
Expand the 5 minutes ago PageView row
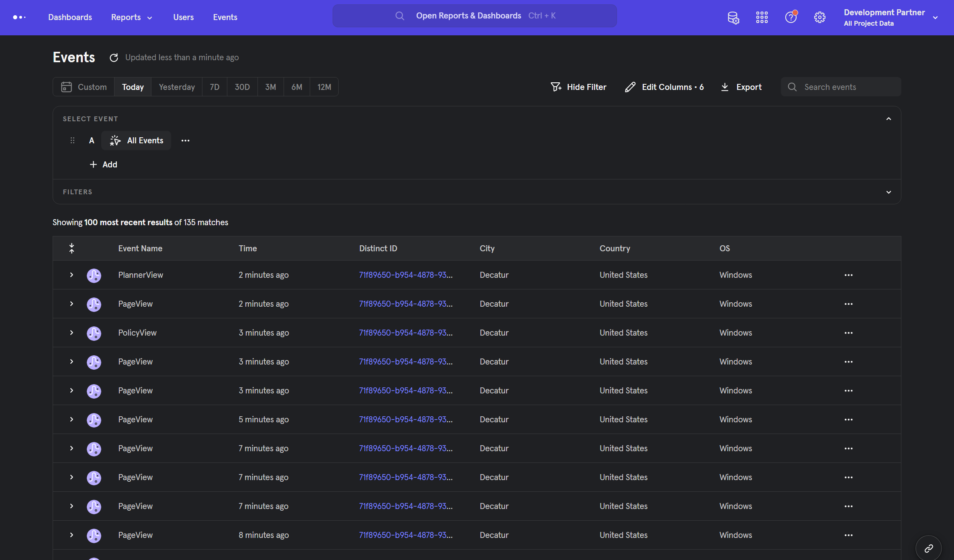pos(71,419)
